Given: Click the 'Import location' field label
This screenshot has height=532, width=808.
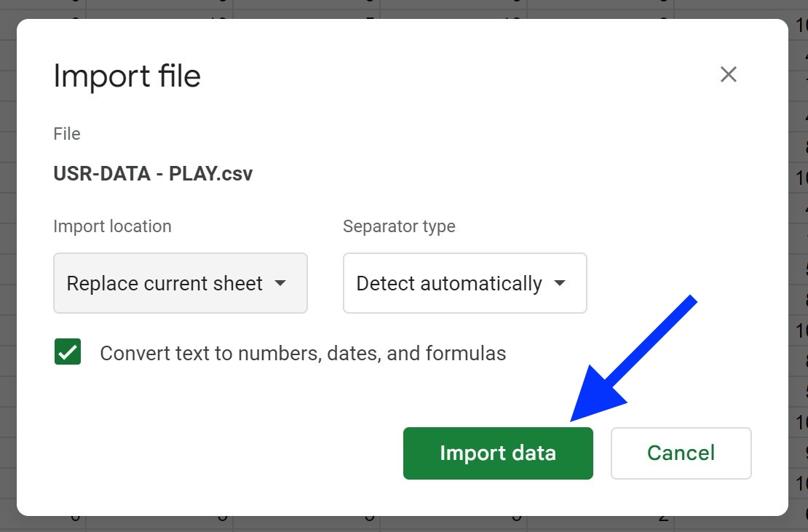Looking at the screenshot, I should click(112, 226).
